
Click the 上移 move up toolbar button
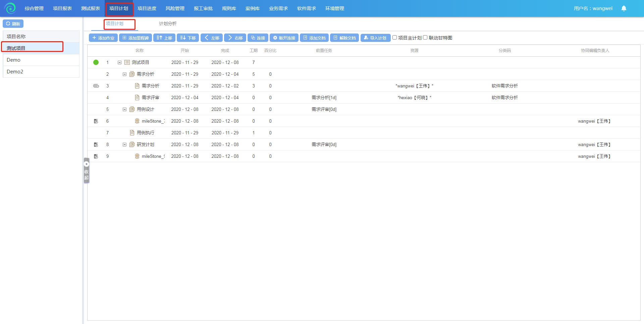[164, 38]
